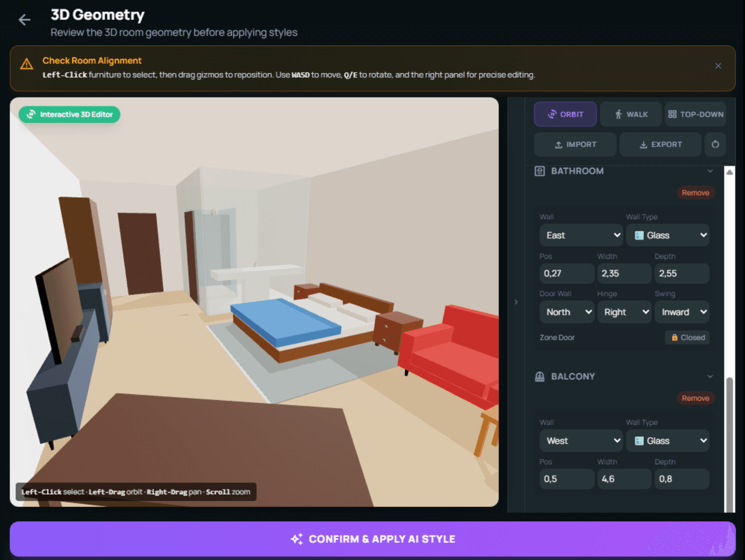Collapse the right side panel arrow
This screenshot has width=745, height=560.
pos(516,302)
